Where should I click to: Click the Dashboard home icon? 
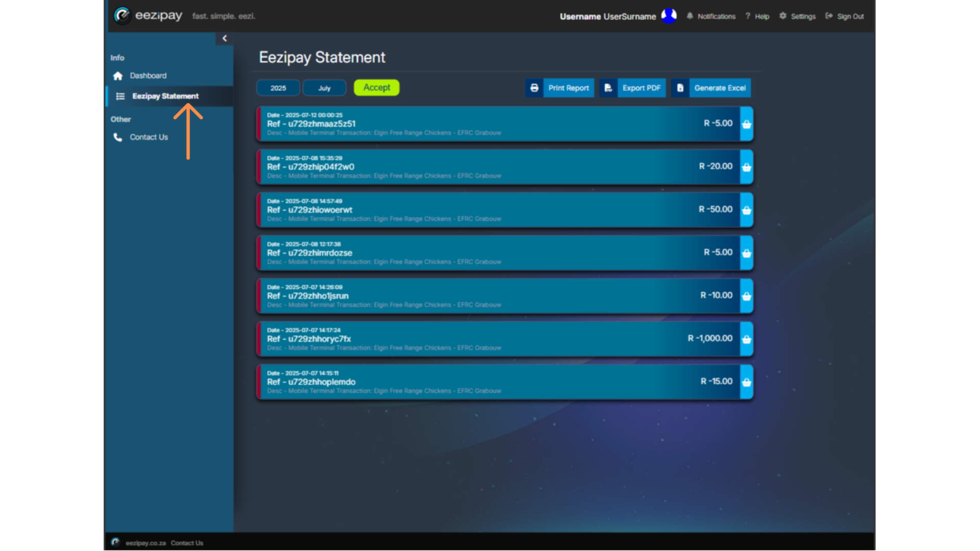point(118,76)
